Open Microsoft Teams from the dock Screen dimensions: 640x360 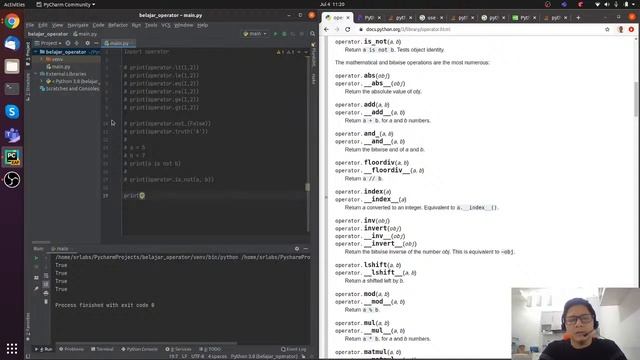point(12,134)
